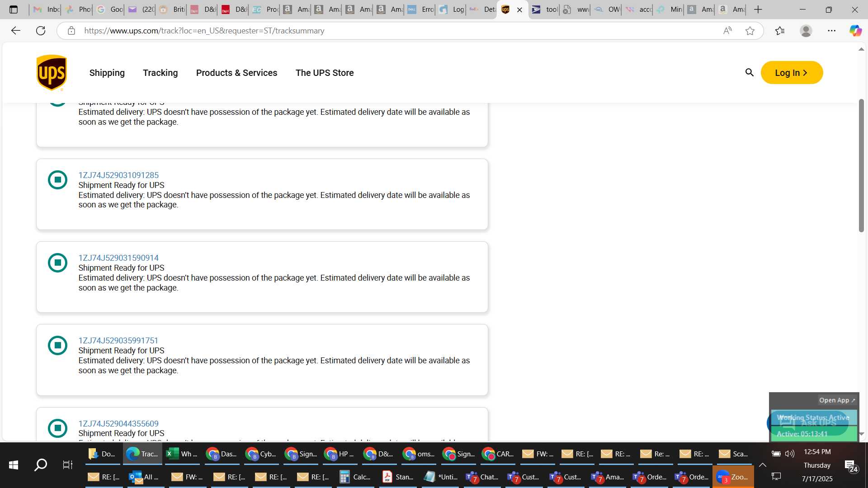The image size is (868, 488).
Task: Switch to Calc... taskbar window
Action: [x=355, y=477]
